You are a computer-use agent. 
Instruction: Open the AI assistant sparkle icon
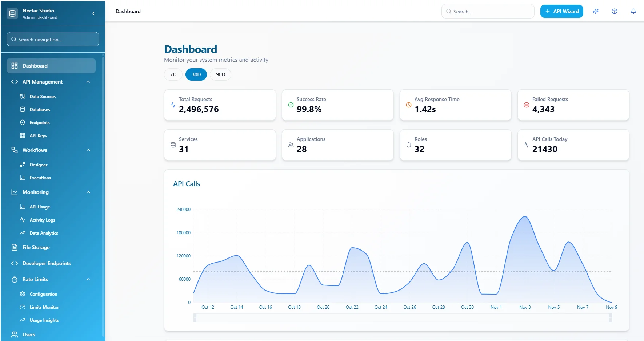coord(596,11)
